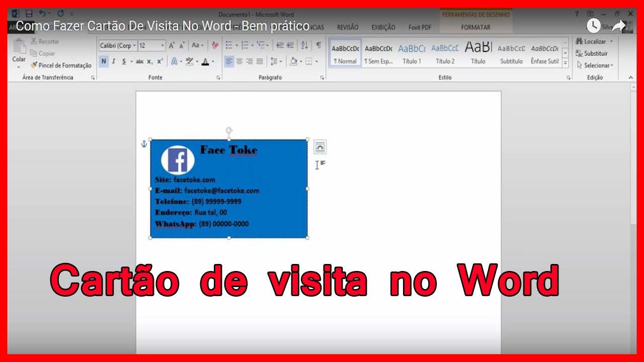Open the Localizar dropdown arrow
This screenshot has width=644, height=362.
pyautogui.click(x=611, y=42)
